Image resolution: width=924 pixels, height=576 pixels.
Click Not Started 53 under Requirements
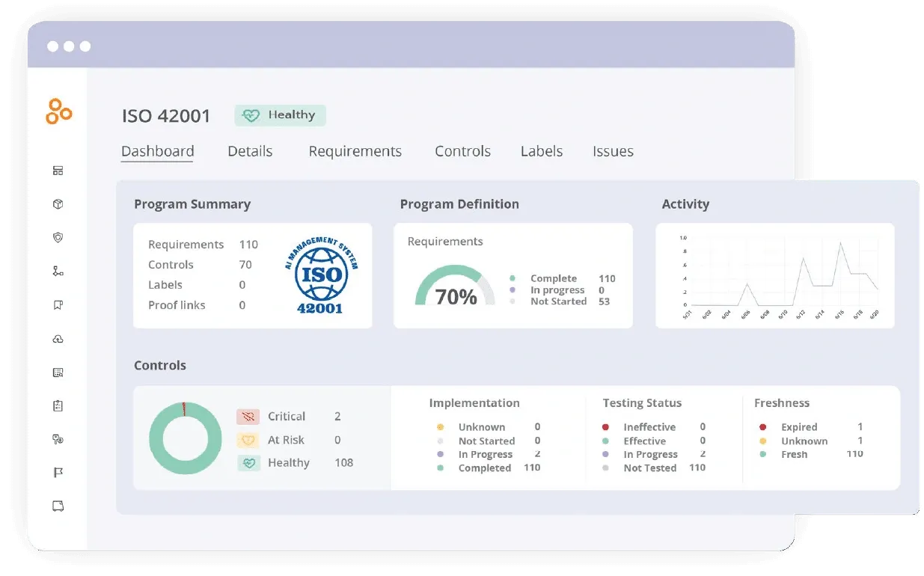pos(559,301)
